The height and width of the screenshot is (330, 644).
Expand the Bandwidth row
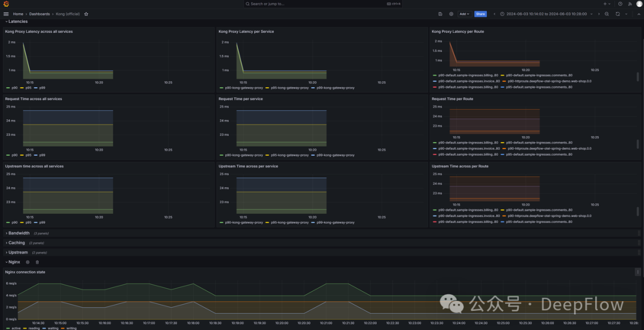click(x=18, y=233)
